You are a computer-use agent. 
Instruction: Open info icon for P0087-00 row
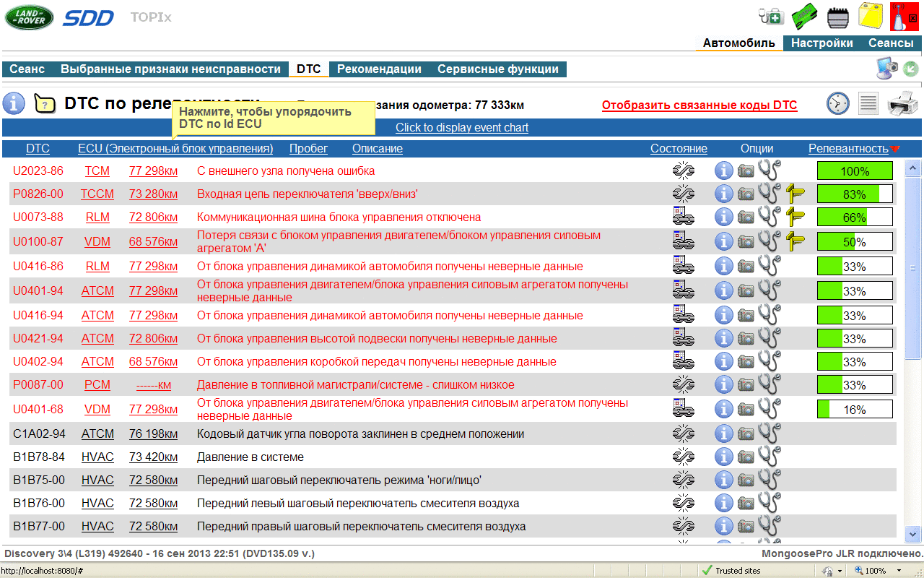pos(724,385)
